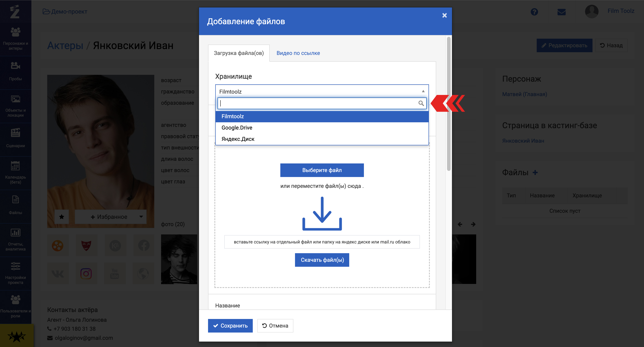
Task: Click the + Избранное button
Action: pos(109,217)
